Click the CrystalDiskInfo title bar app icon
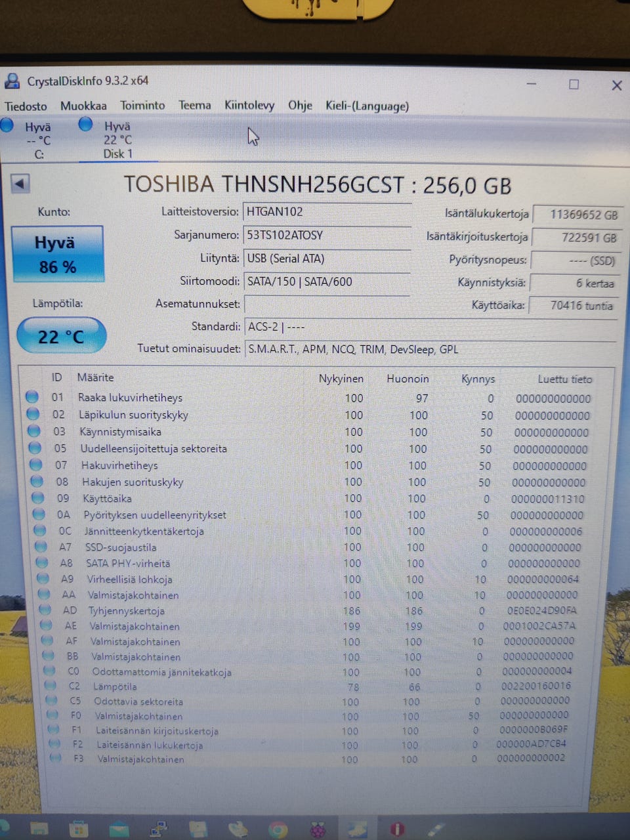Image resolution: width=630 pixels, height=840 pixels. pos(12,81)
